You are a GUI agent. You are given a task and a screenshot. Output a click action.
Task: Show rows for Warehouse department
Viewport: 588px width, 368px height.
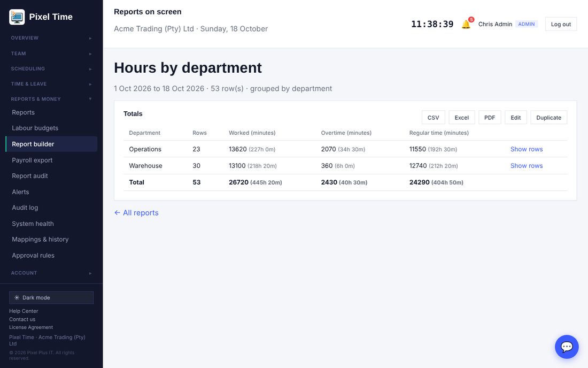[527, 166]
